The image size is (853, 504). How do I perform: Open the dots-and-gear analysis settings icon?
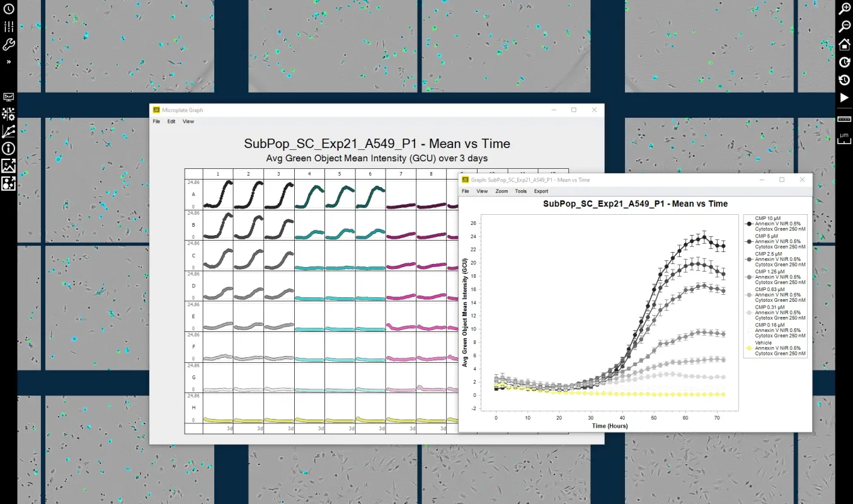(9, 114)
